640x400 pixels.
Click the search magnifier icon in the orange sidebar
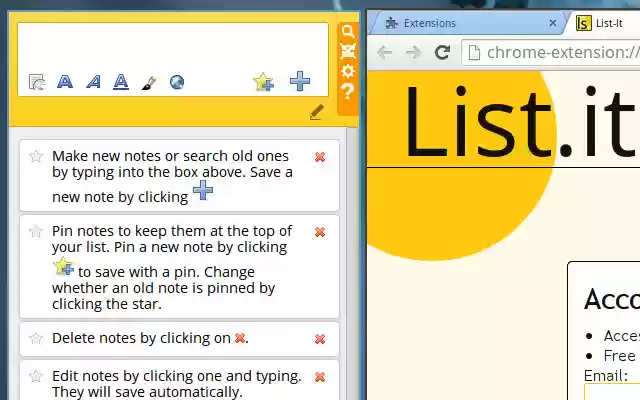(348, 31)
